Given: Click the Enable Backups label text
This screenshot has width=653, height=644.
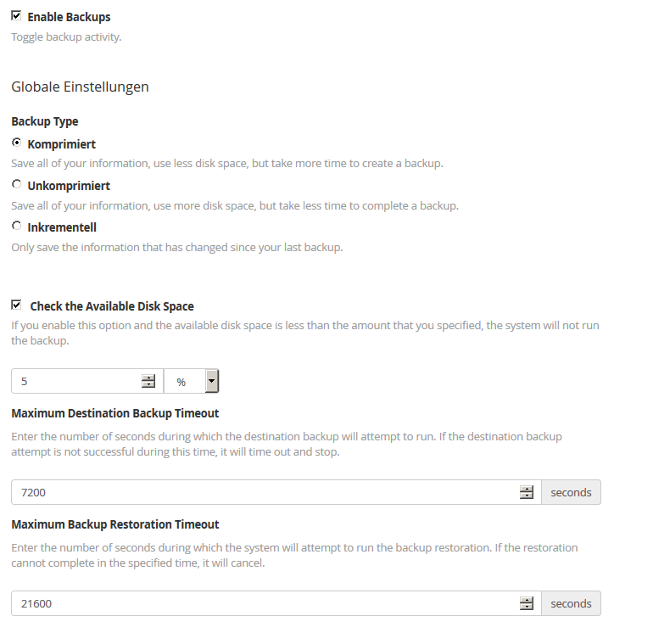Looking at the screenshot, I should click(x=70, y=17).
